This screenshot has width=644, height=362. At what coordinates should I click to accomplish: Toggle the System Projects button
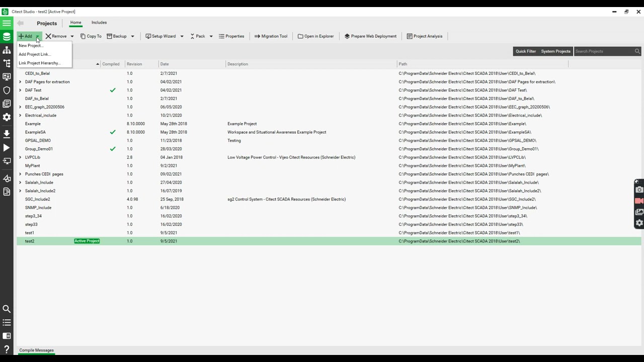[555, 51]
